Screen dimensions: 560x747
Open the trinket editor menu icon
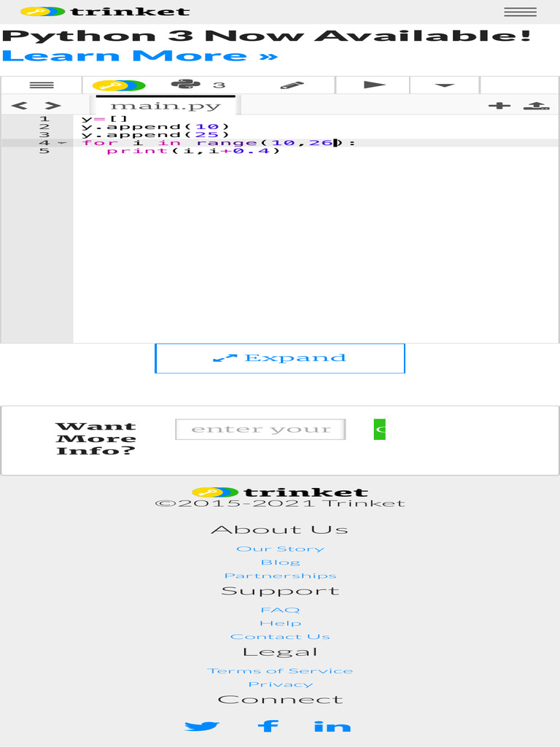tap(42, 85)
